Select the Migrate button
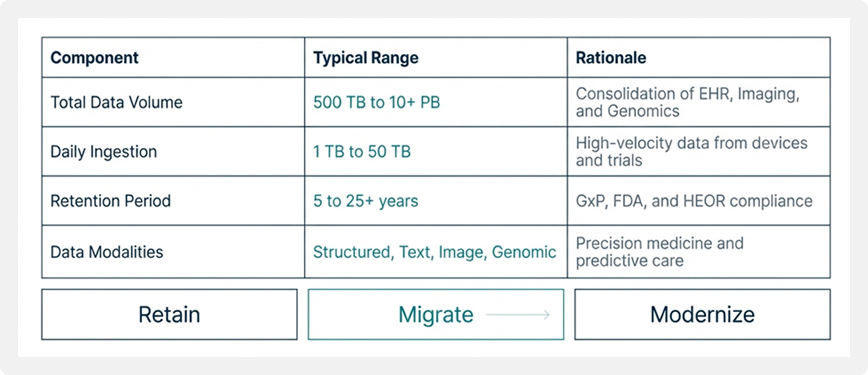This screenshot has width=868, height=375. (435, 314)
